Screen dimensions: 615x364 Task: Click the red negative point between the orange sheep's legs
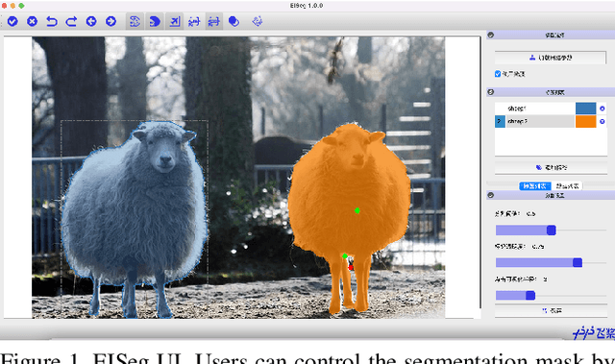tap(351, 268)
